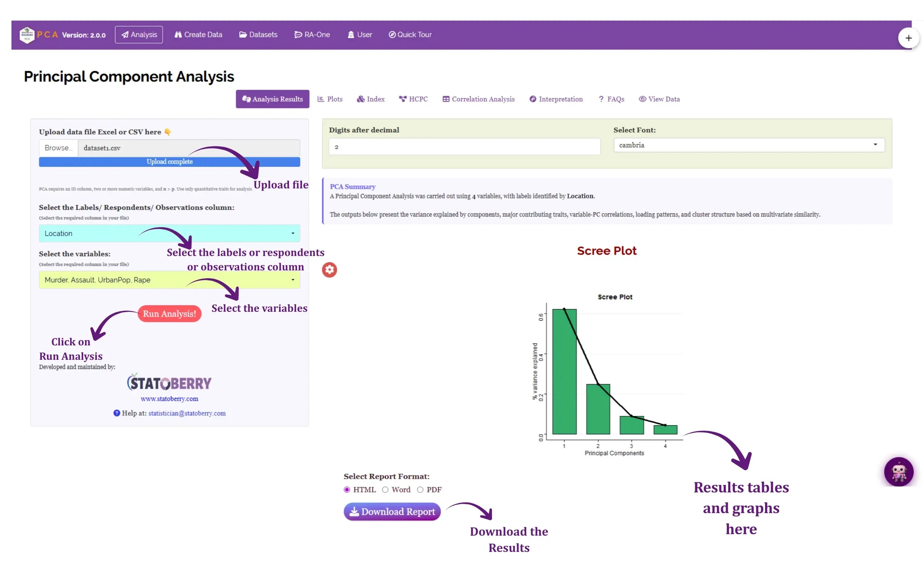This screenshot has width=924, height=584.
Task: Open the www.statoberry.com link
Action: (x=169, y=399)
